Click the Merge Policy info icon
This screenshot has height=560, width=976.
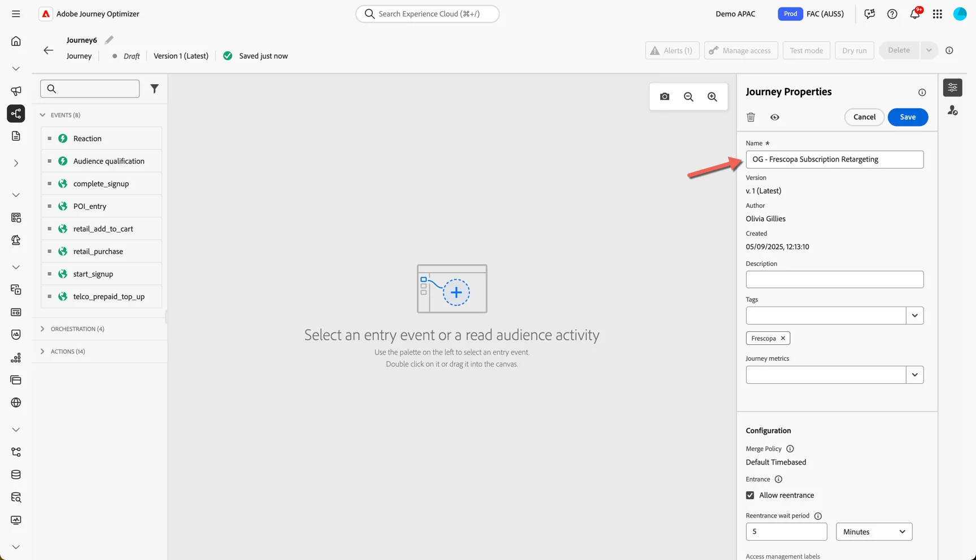click(x=790, y=449)
